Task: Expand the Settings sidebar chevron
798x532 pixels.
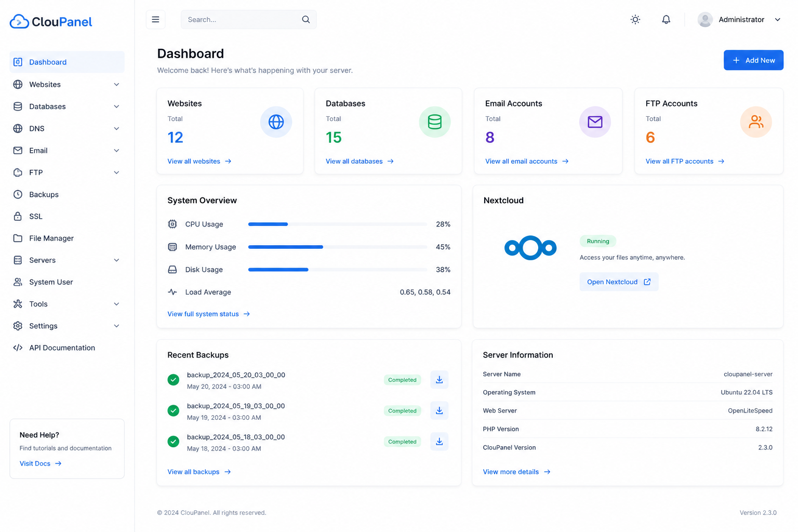Action: point(116,326)
